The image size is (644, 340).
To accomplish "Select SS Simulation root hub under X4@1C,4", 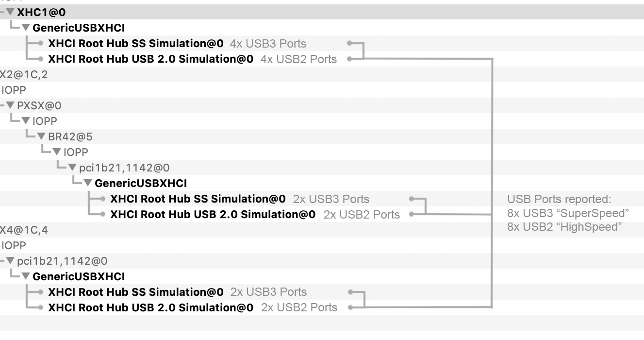I will coord(136,292).
